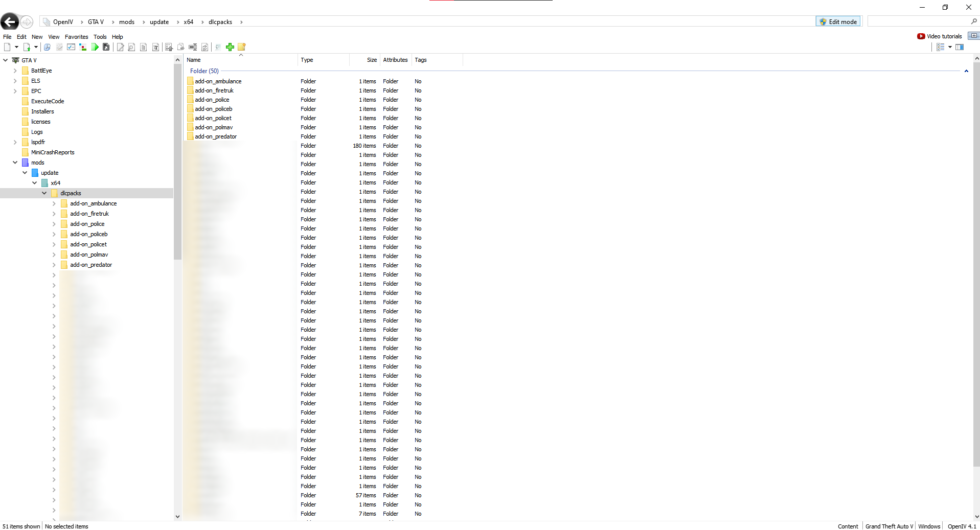The height and width of the screenshot is (530, 980).
Task: Collapse the dlcpacks tree node
Action: pos(44,193)
